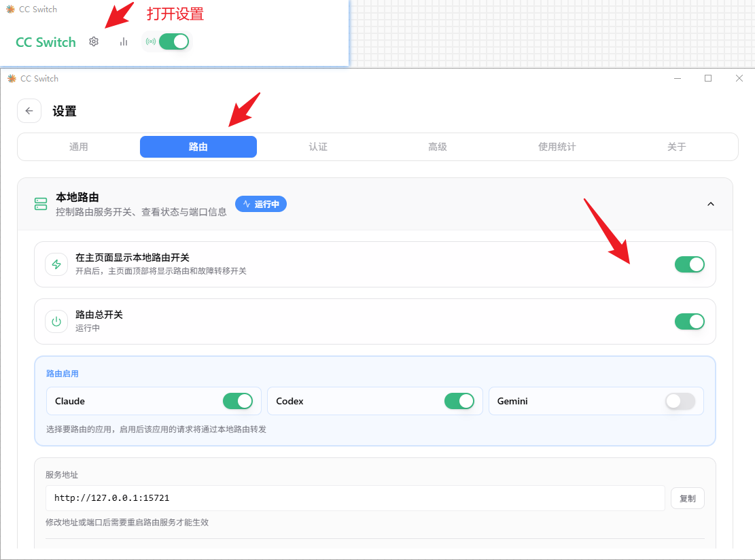Copy the service address with 复制 button

point(688,498)
